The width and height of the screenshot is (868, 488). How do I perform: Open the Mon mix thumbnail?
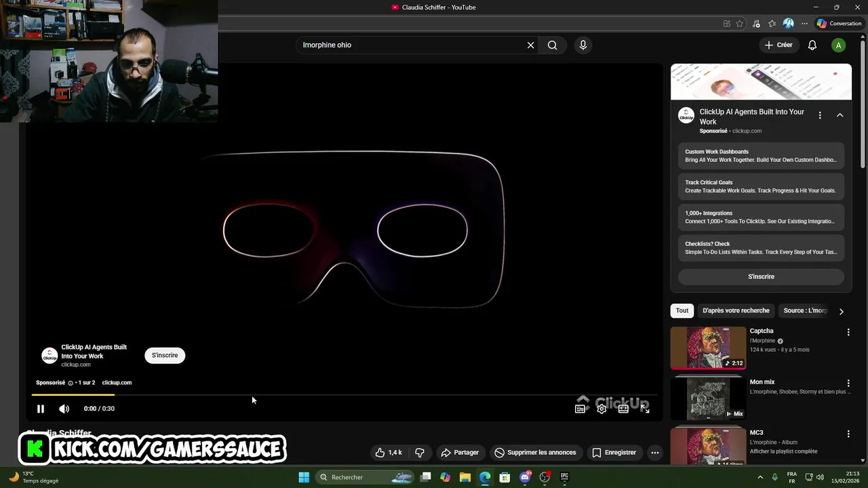tap(708, 399)
